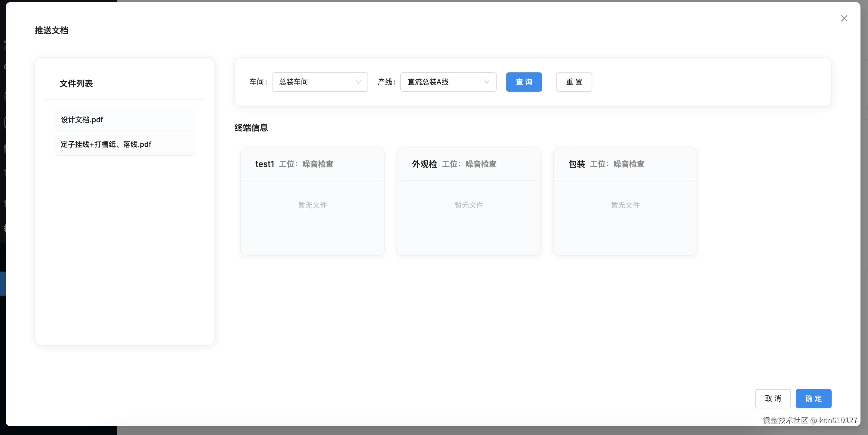Viewport: 868px width, 435px height.
Task: Select 设计文档.pdf in the file list
Action: click(x=125, y=120)
